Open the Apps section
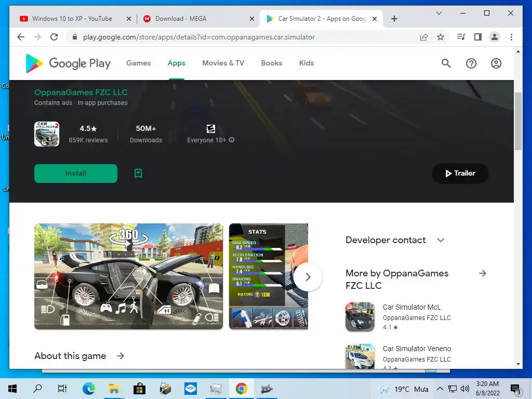This screenshot has height=399, width=532. click(x=177, y=63)
